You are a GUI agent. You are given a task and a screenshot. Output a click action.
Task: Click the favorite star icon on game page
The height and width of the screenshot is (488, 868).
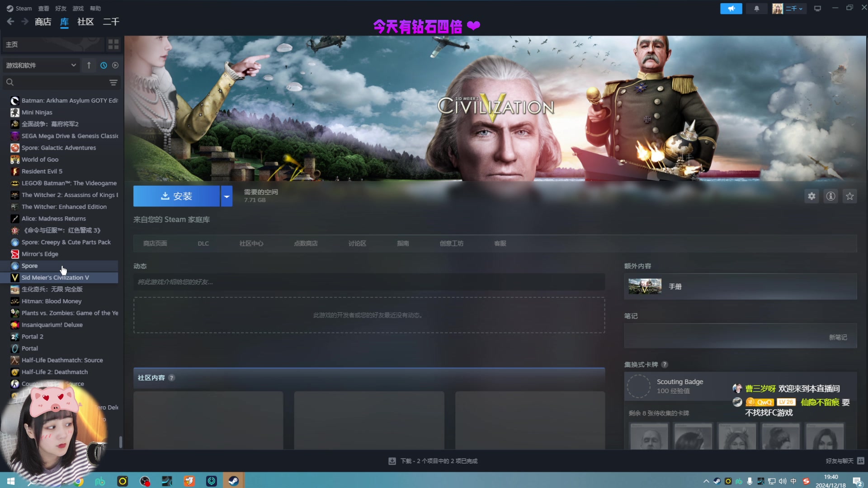[851, 196]
